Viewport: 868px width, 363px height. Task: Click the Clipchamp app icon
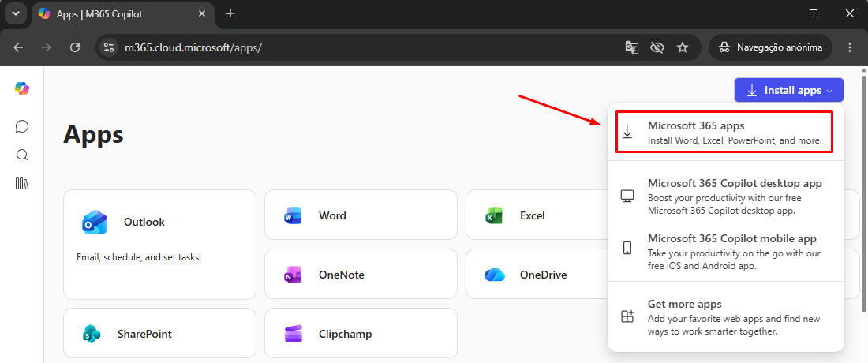292,334
